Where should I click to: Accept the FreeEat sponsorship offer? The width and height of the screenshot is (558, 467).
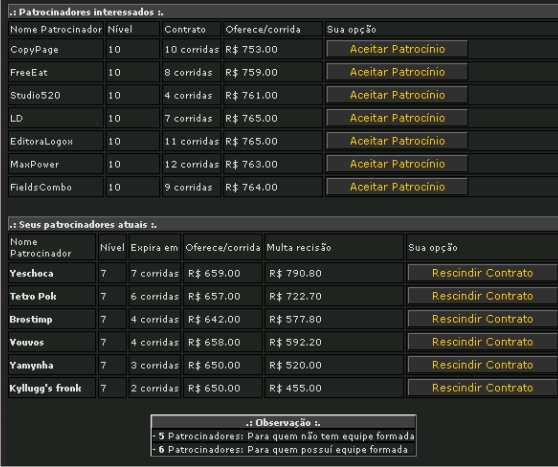397,72
